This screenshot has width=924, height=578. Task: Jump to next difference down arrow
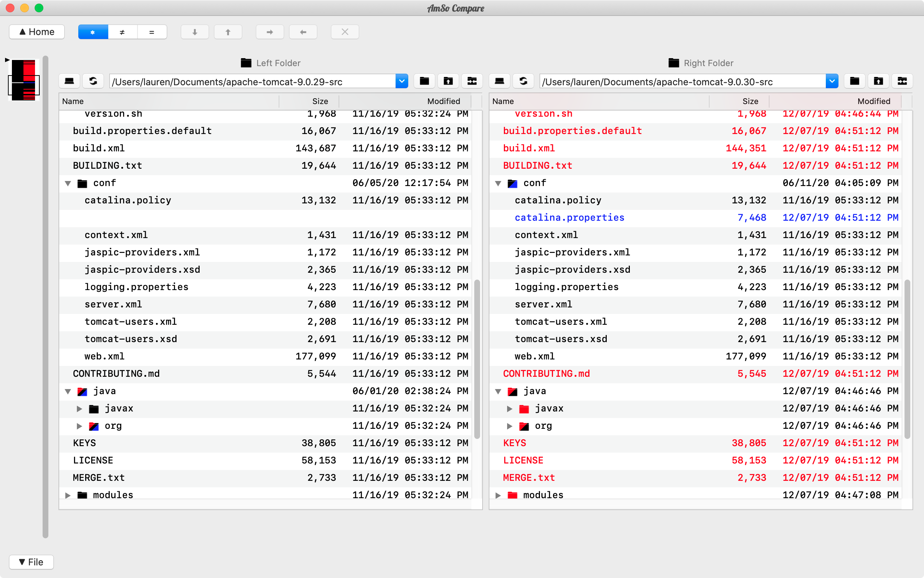(x=195, y=32)
